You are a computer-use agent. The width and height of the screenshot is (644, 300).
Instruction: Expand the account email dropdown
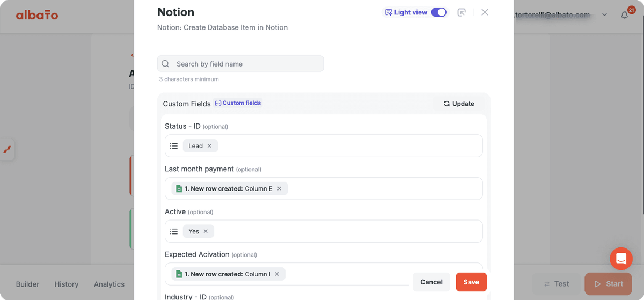coord(605,15)
